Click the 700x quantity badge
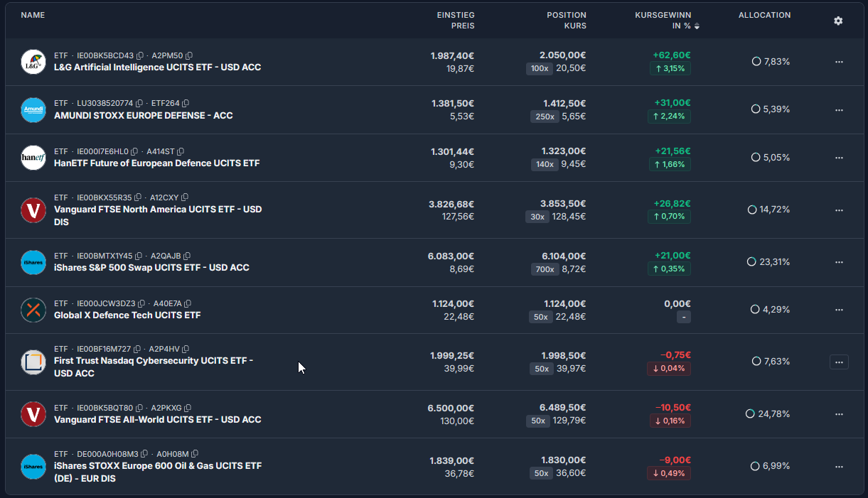This screenshot has width=868, height=498. click(x=544, y=269)
